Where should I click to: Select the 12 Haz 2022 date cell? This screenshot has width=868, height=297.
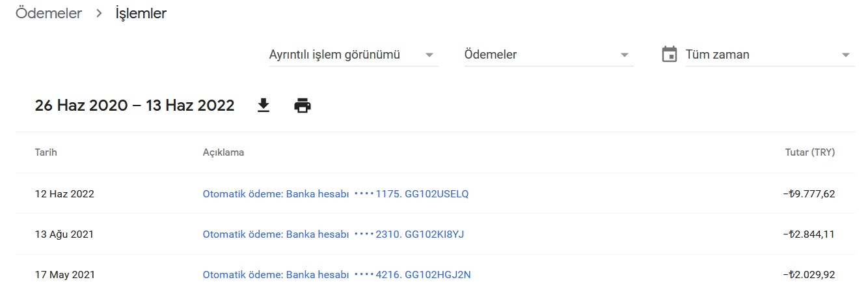click(64, 194)
